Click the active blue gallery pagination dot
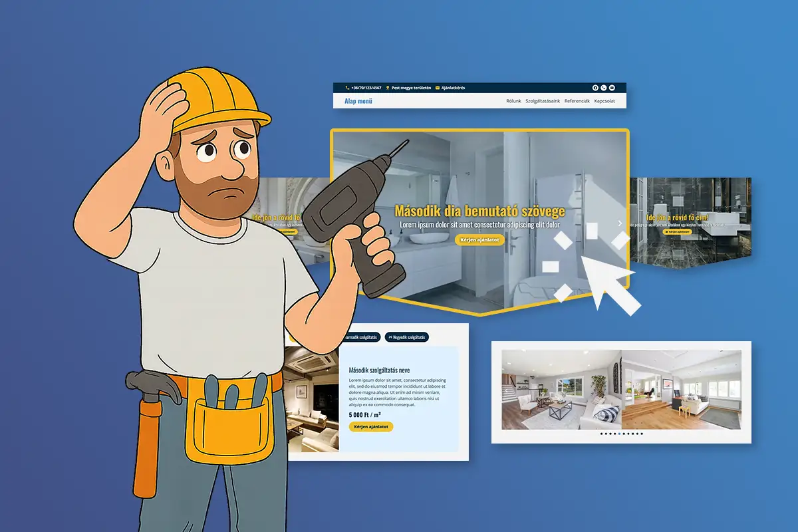798x532 pixels. click(620, 434)
